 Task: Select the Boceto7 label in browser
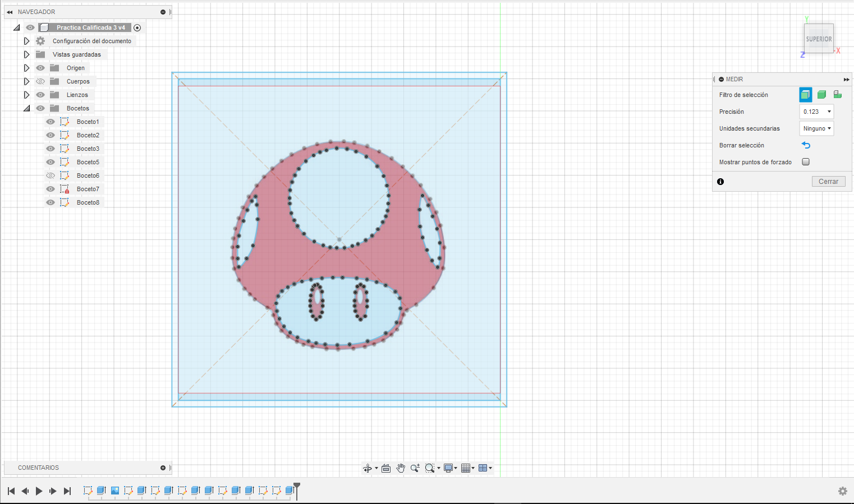tap(88, 189)
